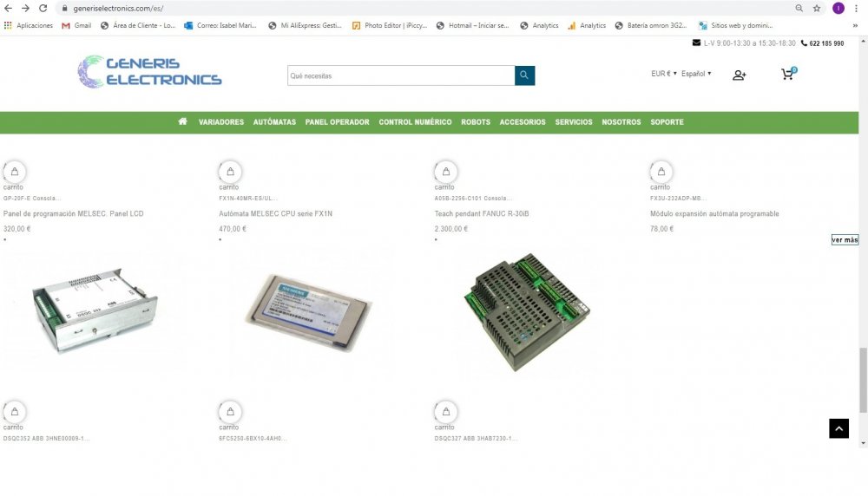Click the Generis Electronics logo
Image resolution: width=868 pixels, height=496 pixels.
click(x=149, y=71)
